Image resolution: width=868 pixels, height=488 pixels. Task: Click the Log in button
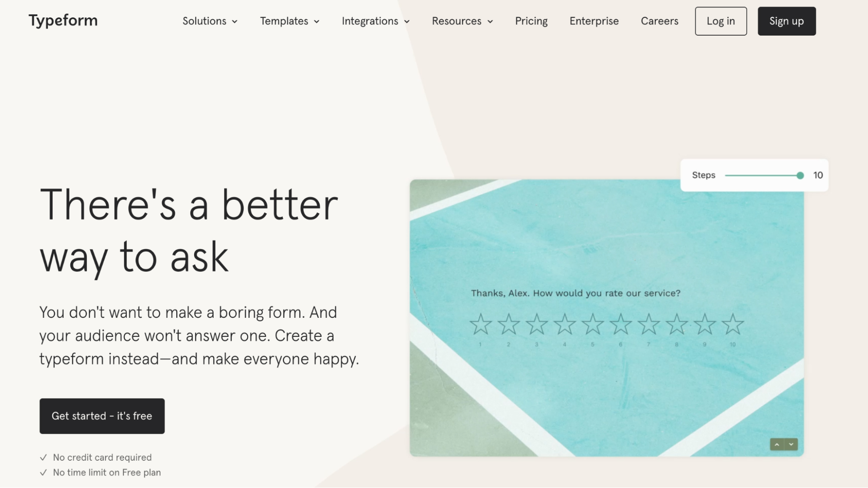721,21
